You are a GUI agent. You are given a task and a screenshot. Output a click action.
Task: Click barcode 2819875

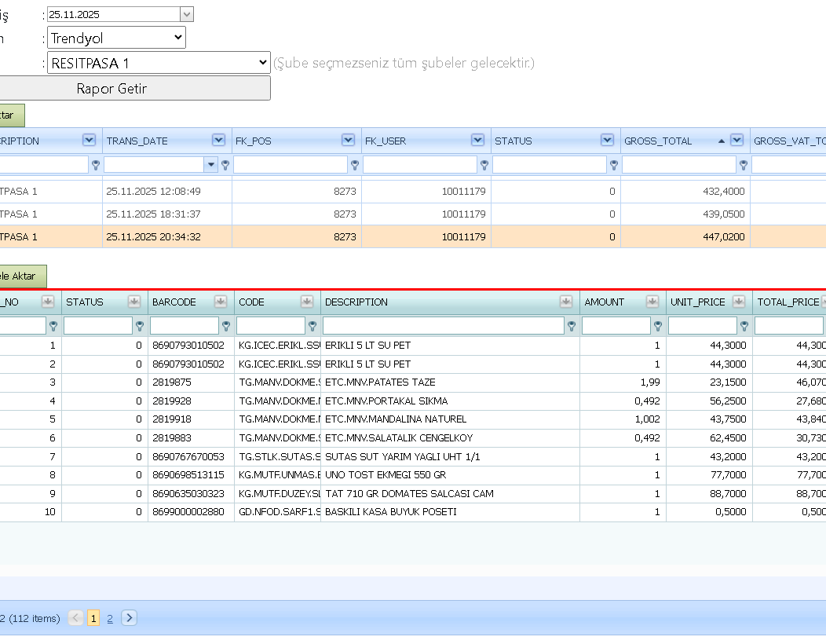[172, 382]
